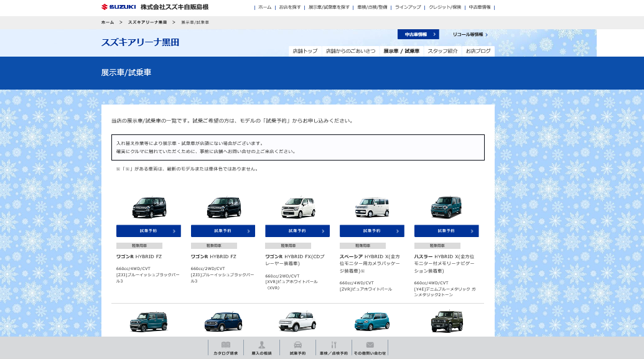
Task: Click 試乗予約 for ワゴンR HYBRID FZ 2WD
Action: tap(223, 231)
